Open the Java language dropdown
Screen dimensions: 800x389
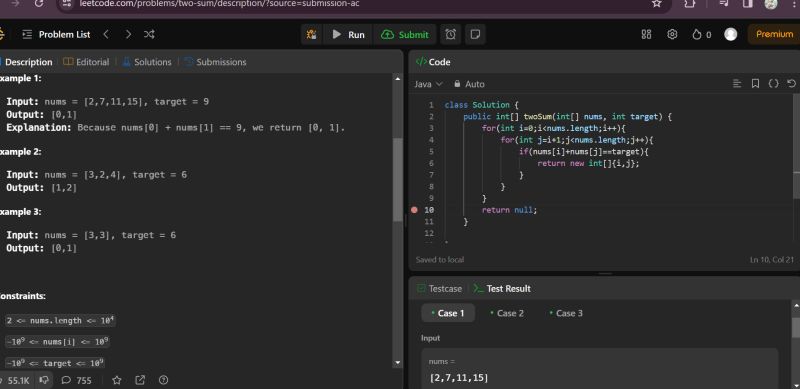pyautogui.click(x=428, y=84)
